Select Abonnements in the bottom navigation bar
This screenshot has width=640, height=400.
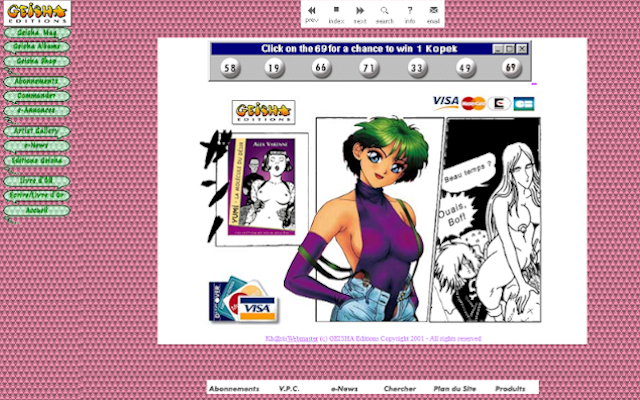234,388
